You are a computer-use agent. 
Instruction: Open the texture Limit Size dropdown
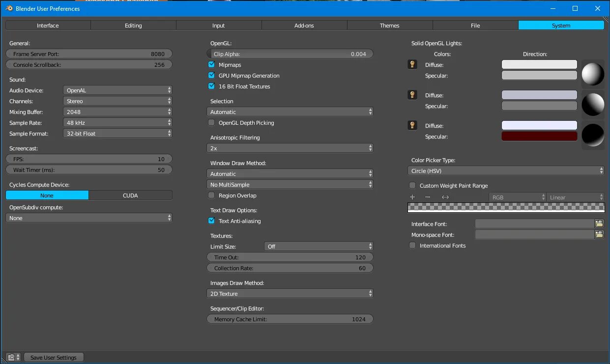tap(319, 246)
